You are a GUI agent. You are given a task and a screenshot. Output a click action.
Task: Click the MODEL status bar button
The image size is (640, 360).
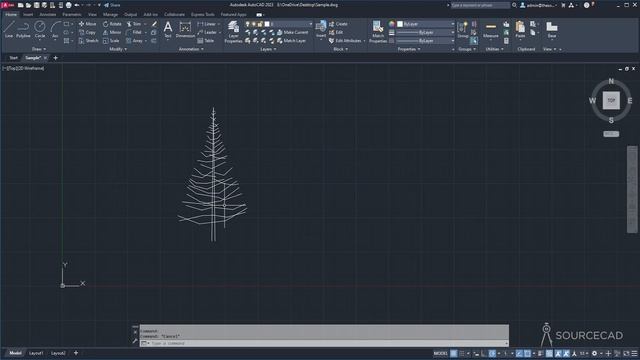coord(440,353)
